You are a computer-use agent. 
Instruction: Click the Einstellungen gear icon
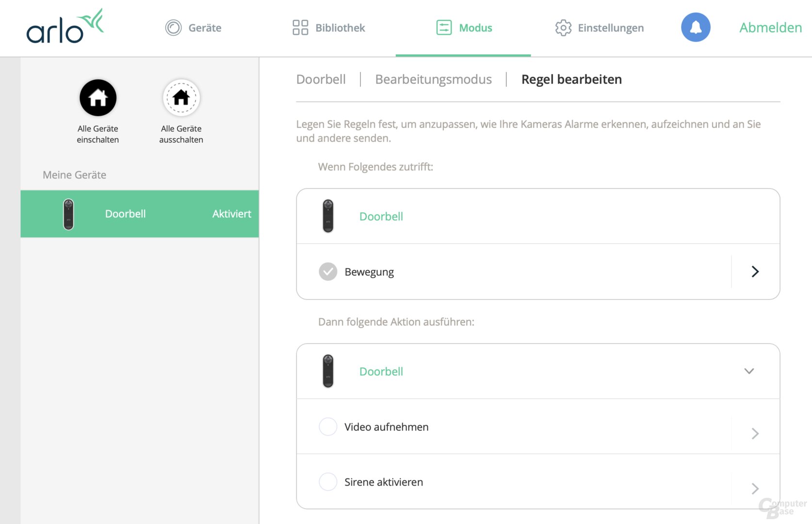[x=563, y=28]
